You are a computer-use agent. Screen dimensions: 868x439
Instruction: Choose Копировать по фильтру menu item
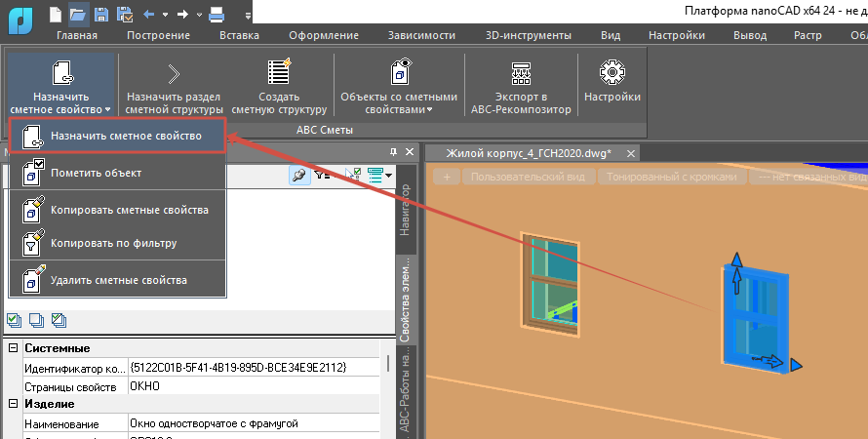click(117, 243)
